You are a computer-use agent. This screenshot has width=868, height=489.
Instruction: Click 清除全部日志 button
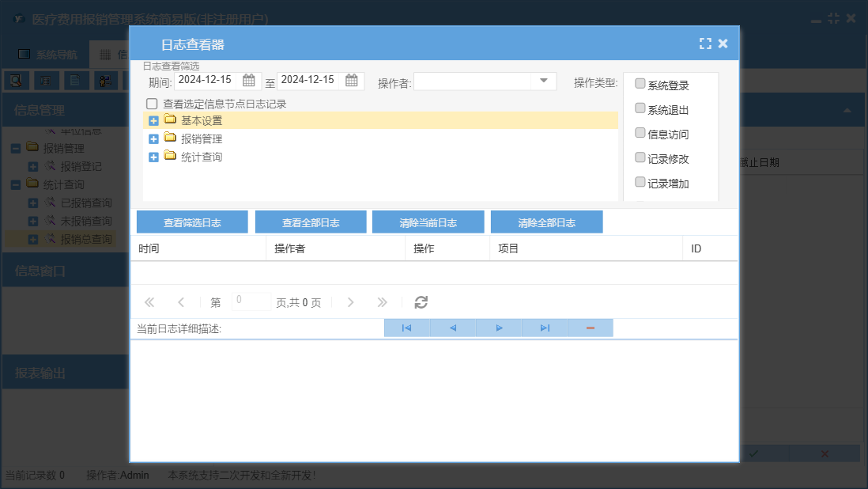[x=546, y=222]
